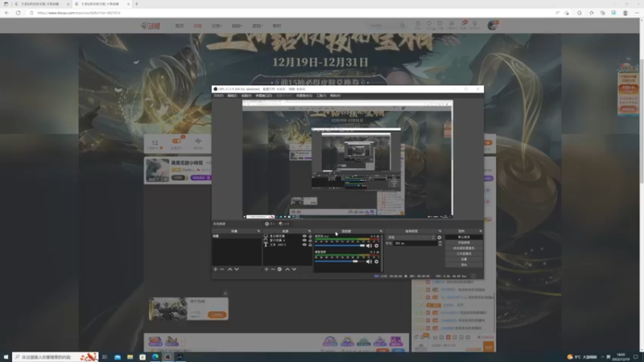
Task: Go to the Douyu 首页 link
Action: pyautogui.click(x=180, y=26)
